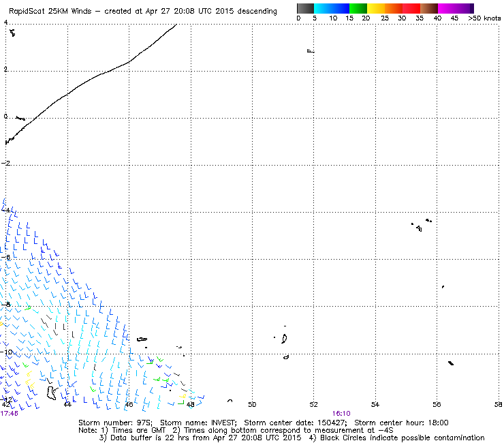Click 'Storm name: INVEST' text
The height and width of the screenshot is (443, 504).
198,423
